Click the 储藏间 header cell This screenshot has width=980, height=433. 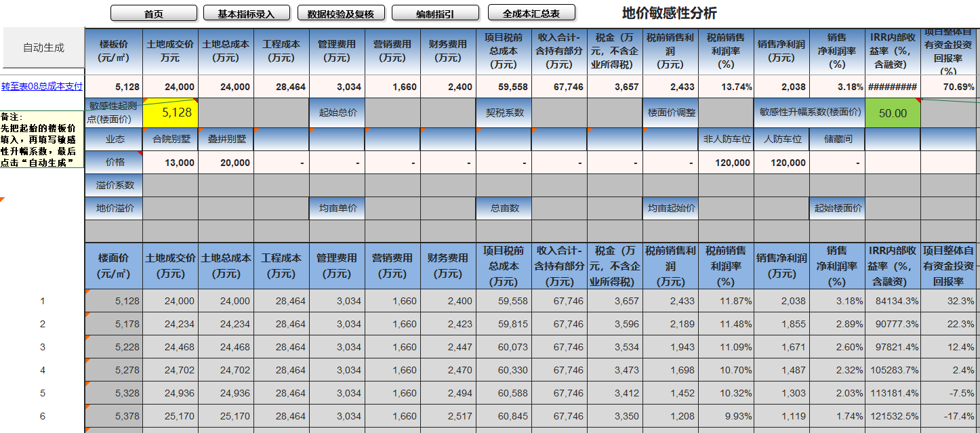tap(837, 139)
